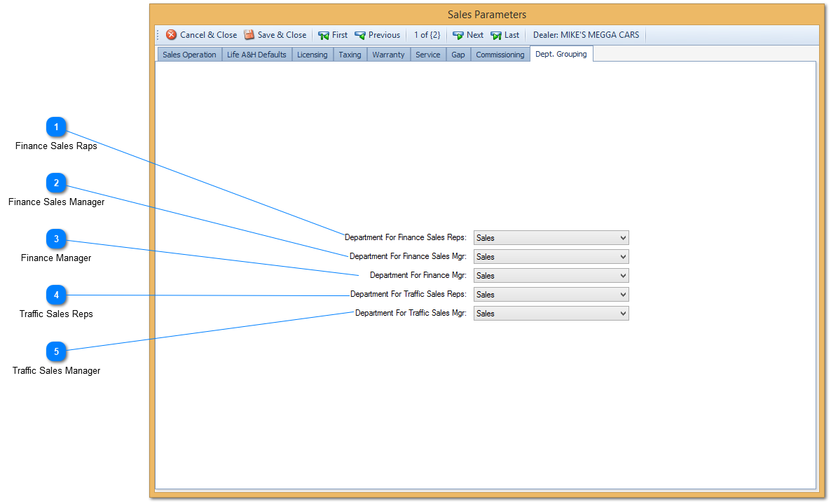
Task: Switch to the Service tab
Action: click(x=427, y=55)
